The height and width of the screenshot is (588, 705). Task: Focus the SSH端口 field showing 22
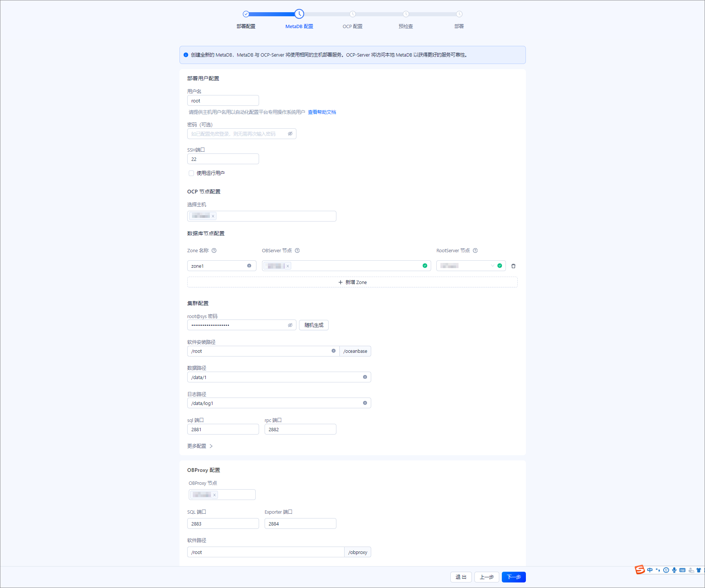223,159
